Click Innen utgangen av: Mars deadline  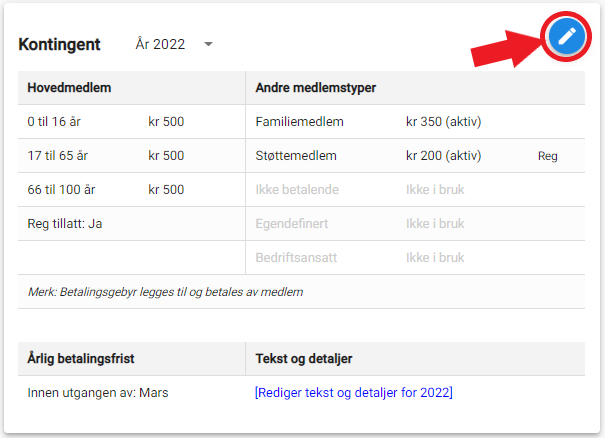(98, 392)
